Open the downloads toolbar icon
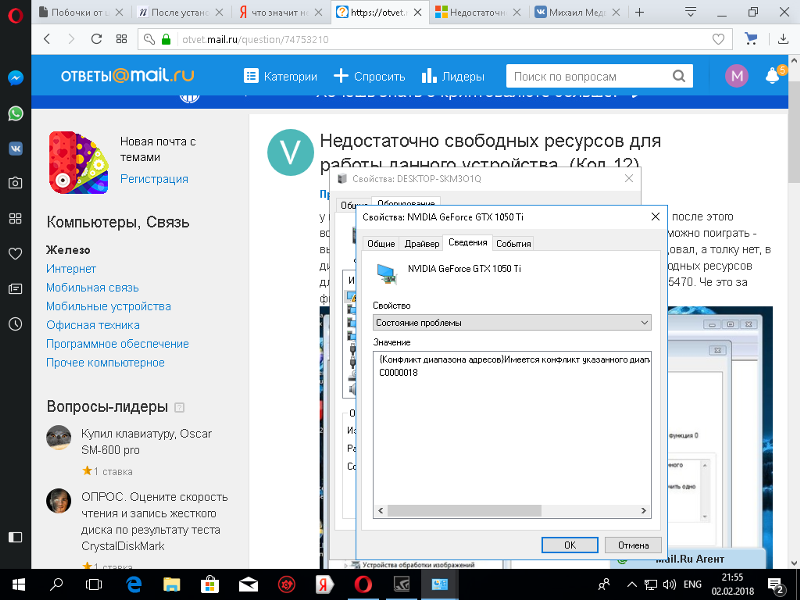The width and height of the screenshot is (800, 600). coord(783,39)
